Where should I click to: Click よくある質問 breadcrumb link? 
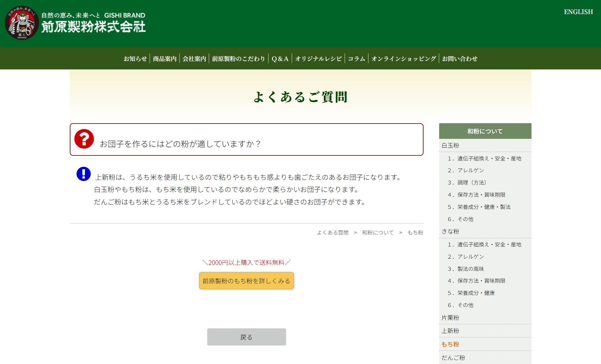[332, 233]
